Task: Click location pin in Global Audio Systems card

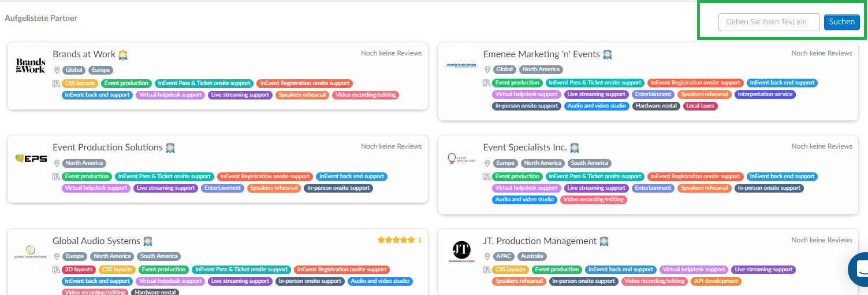Action: (57, 256)
